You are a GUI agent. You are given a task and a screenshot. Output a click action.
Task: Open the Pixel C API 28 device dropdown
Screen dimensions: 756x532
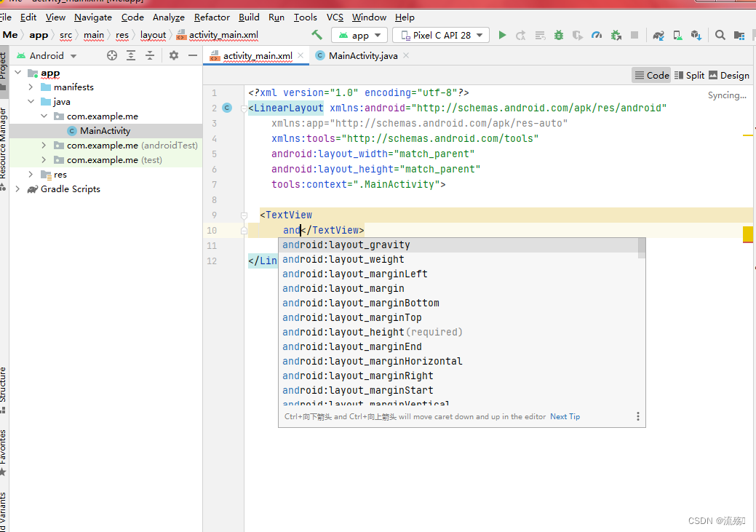[x=440, y=34]
